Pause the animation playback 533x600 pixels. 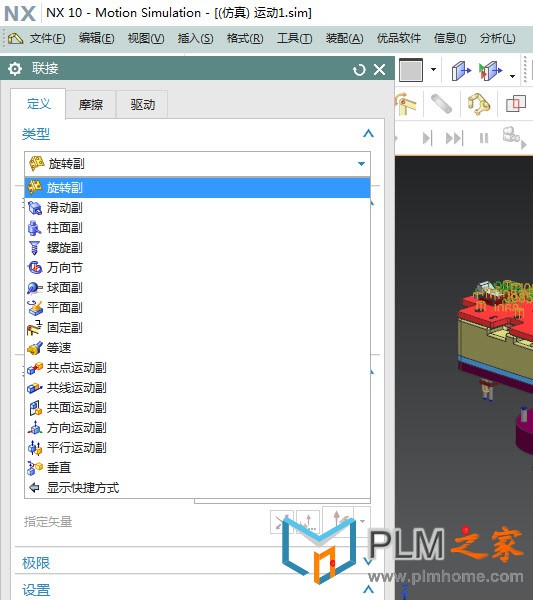point(484,138)
